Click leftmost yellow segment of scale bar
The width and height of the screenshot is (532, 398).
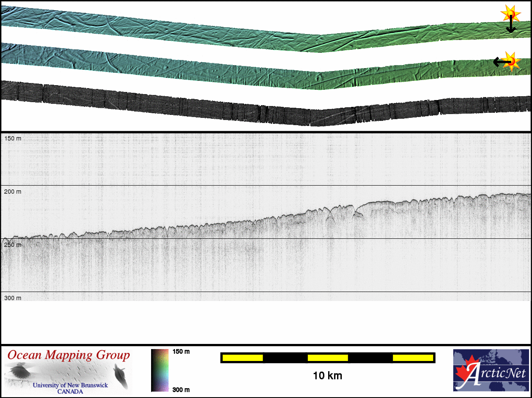(243, 358)
